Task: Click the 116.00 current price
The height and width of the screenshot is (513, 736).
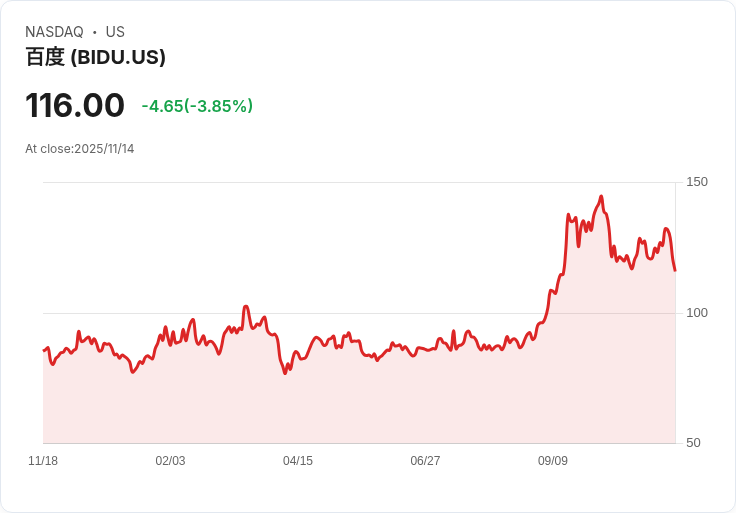Action: (x=75, y=106)
